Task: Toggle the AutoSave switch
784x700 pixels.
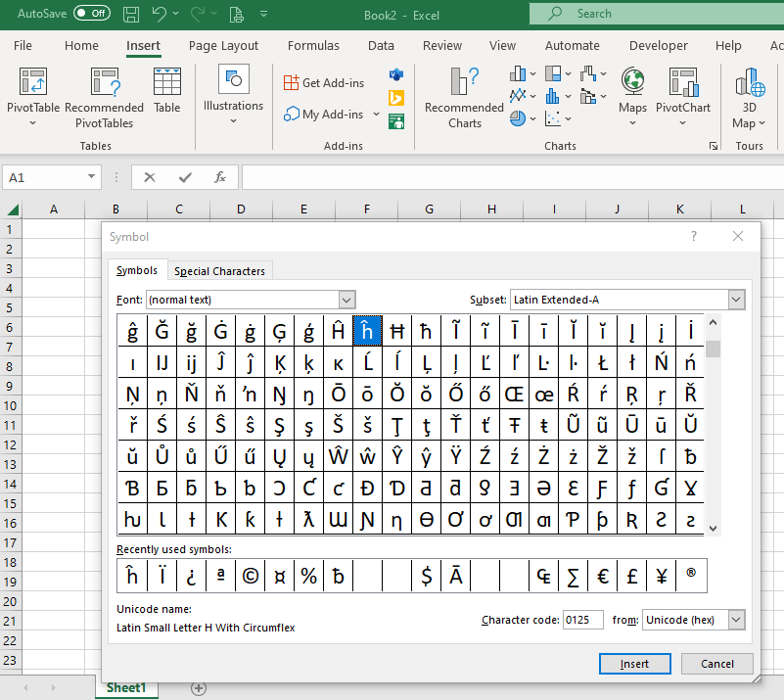Action: click(x=92, y=14)
